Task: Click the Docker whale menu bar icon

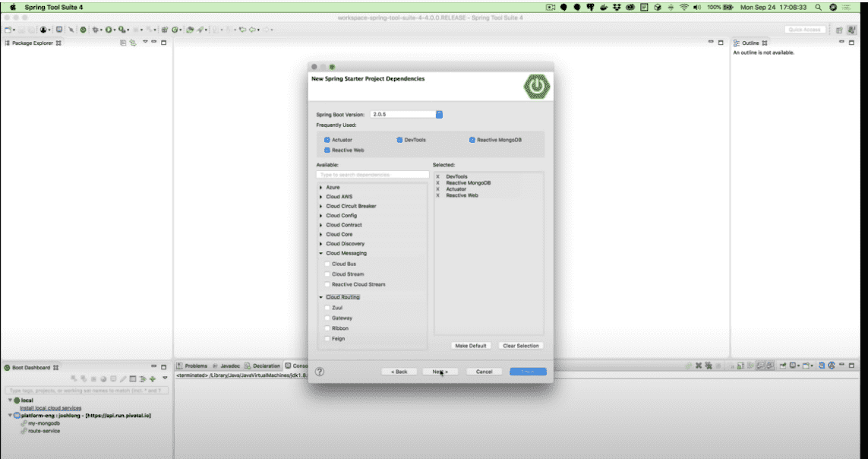Action: tap(604, 7)
